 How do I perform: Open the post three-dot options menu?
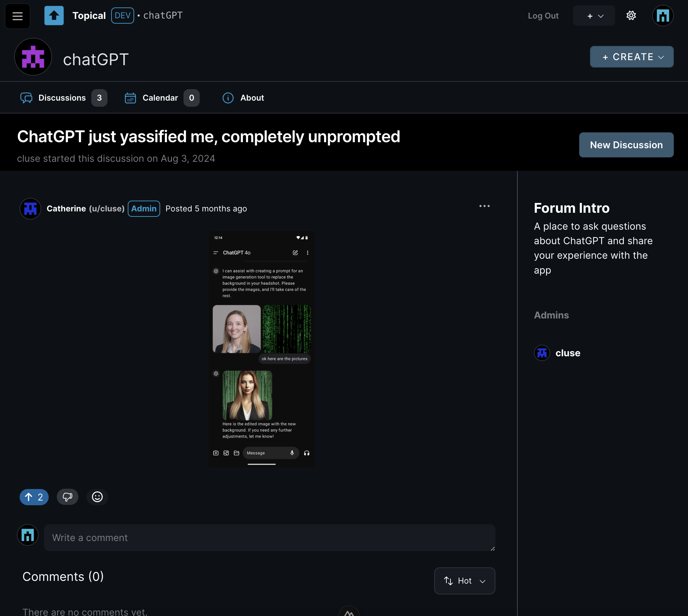484,206
